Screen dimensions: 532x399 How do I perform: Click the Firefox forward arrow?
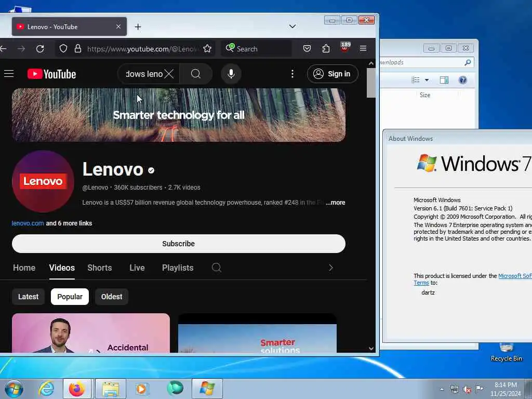21,48
